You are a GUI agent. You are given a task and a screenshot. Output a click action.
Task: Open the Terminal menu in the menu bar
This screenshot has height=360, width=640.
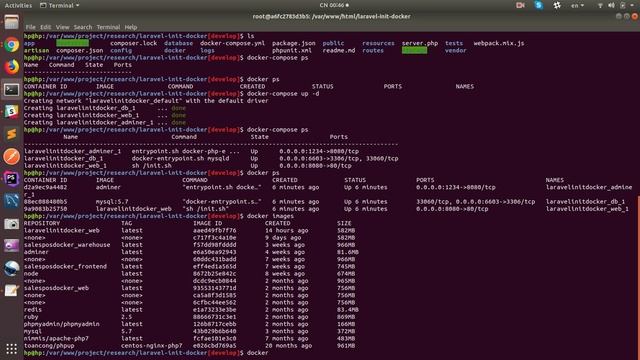click(x=108, y=27)
